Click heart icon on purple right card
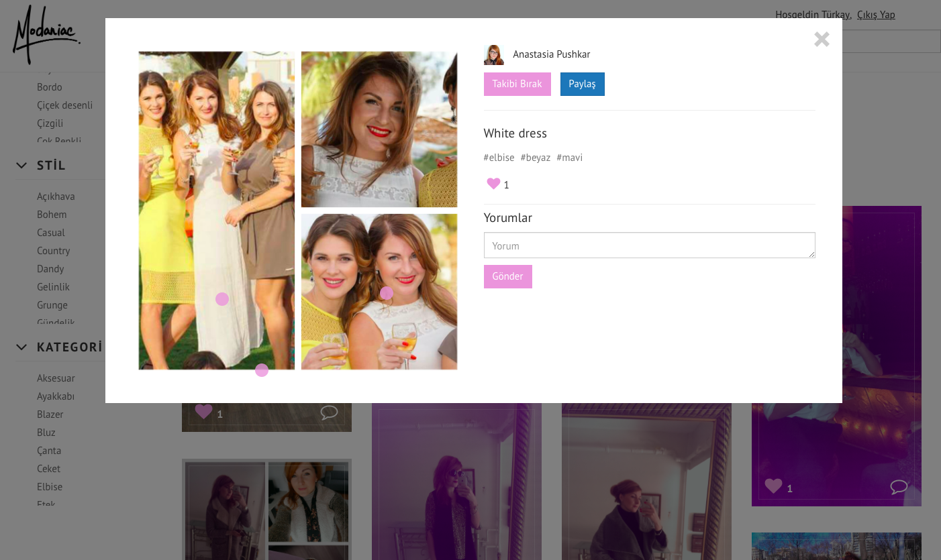The width and height of the screenshot is (941, 560). pyautogui.click(x=773, y=486)
